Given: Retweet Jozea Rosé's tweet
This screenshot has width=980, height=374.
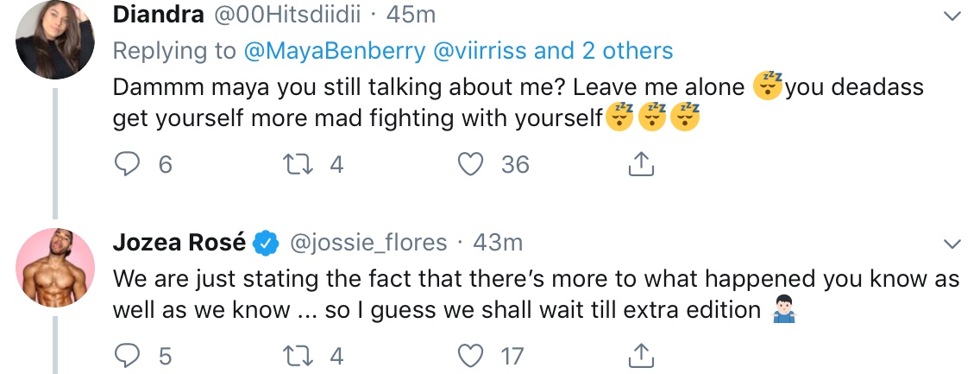Looking at the screenshot, I should 298,356.
